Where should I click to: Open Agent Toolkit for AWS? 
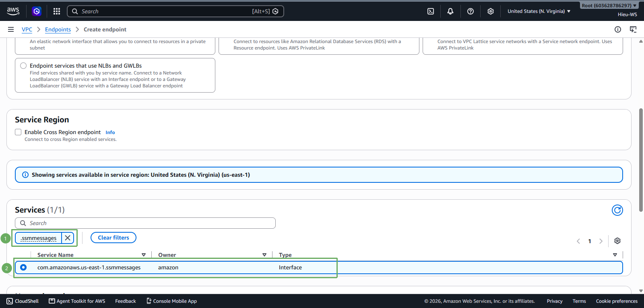pos(77,301)
